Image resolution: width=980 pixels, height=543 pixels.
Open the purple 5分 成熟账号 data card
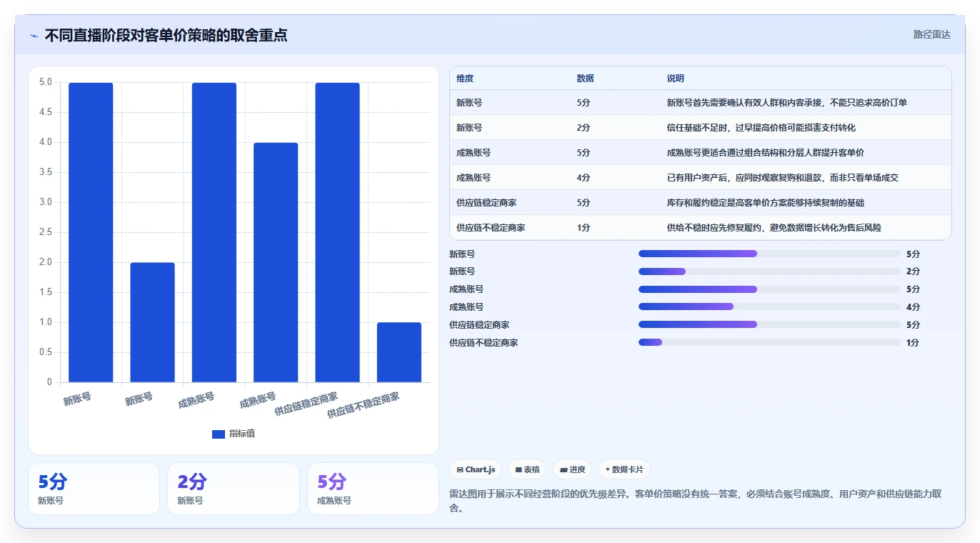coord(373,489)
